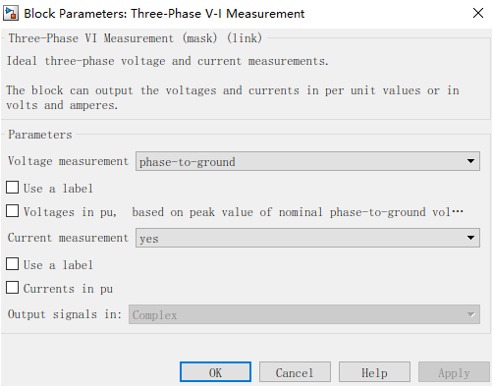Image resolution: width=493 pixels, height=388 pixels.
Task: Click the disabled Output signals dropdown arrow
Action: 470,314
